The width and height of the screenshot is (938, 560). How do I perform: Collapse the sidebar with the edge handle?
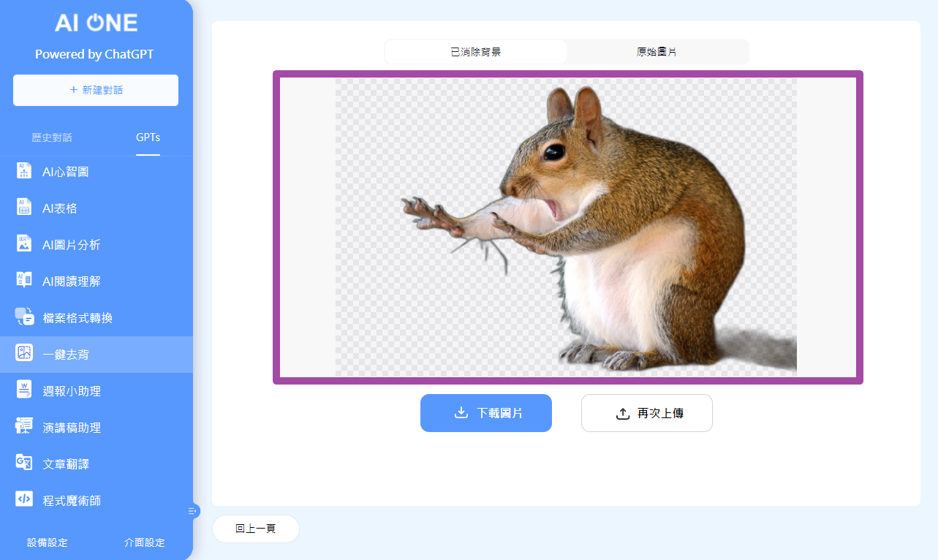tap(192, 511)
